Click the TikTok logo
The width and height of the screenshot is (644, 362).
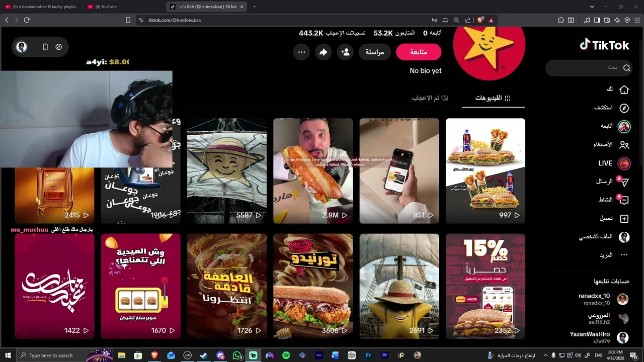[604, 45]
